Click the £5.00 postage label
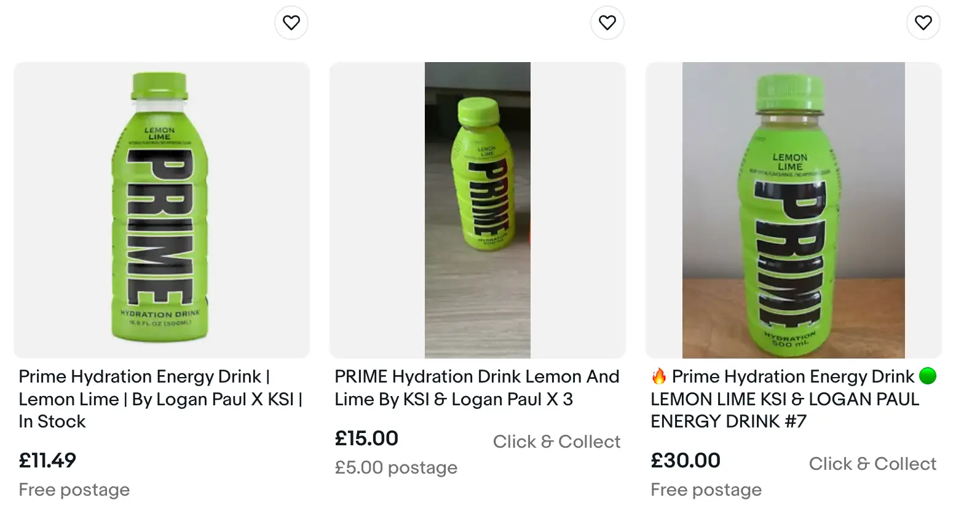The image size is (980, 524). coord(395,467)
